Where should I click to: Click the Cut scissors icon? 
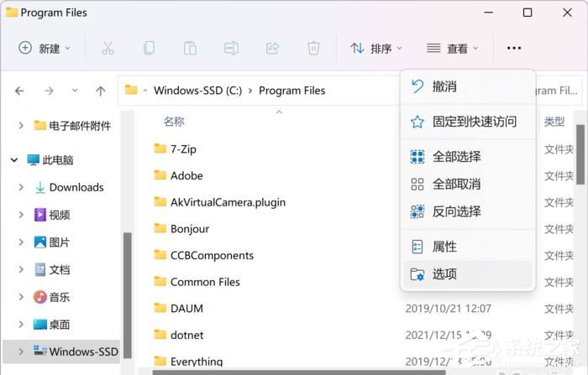pos(108,48)
